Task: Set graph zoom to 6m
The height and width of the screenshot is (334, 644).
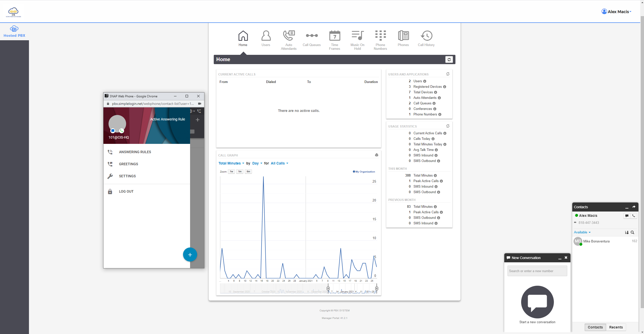Action: [x=248, y=172]
